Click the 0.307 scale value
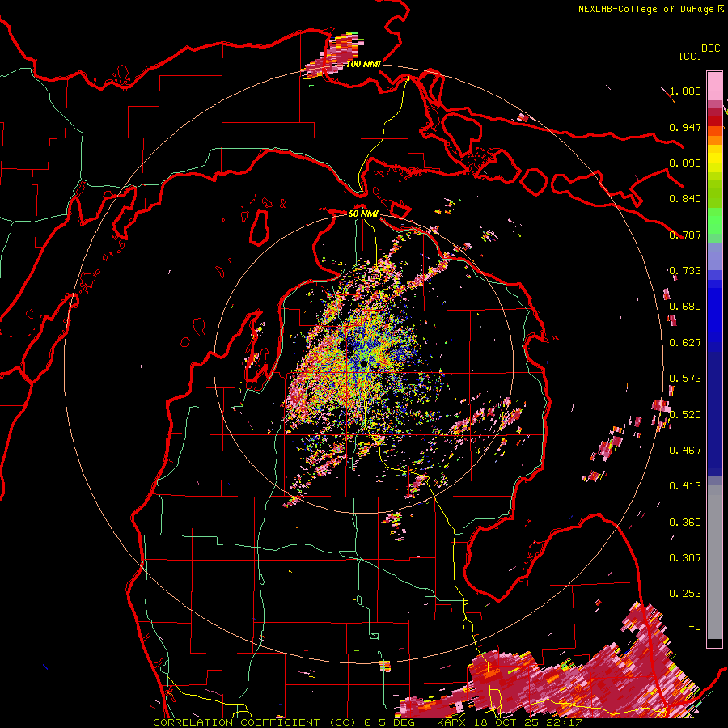 [685, 558]
